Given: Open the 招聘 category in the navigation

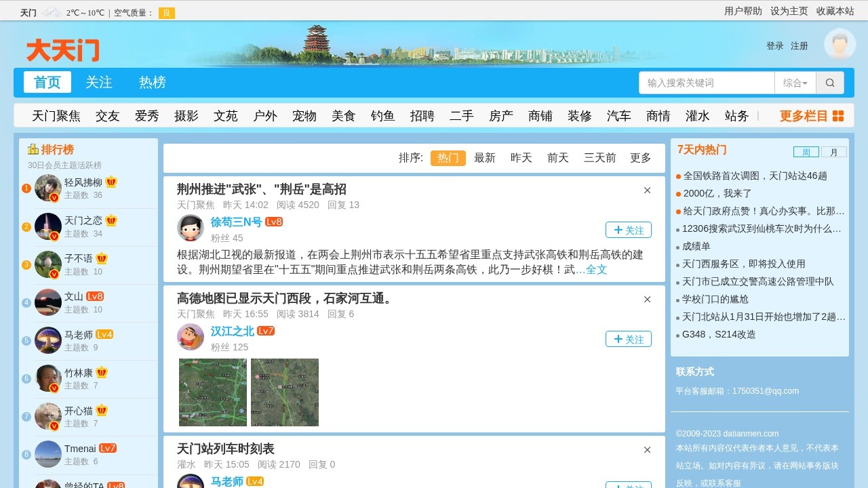Looking at the screenshot, I should pos(422,116).
